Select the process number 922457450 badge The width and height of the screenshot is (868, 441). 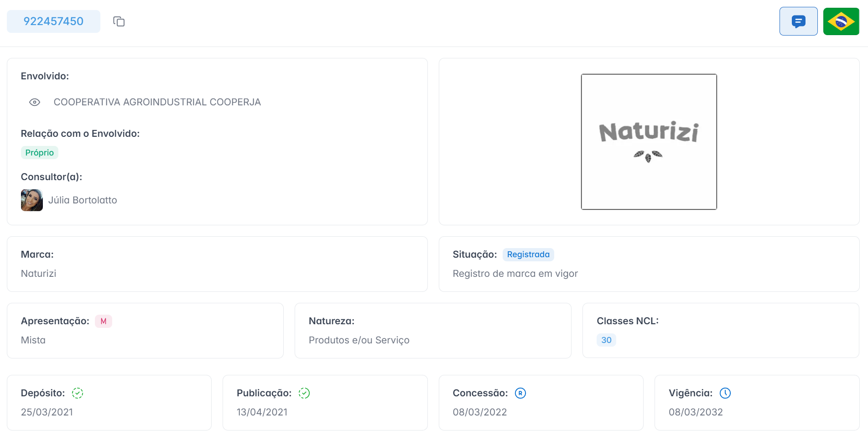point(53,21)
